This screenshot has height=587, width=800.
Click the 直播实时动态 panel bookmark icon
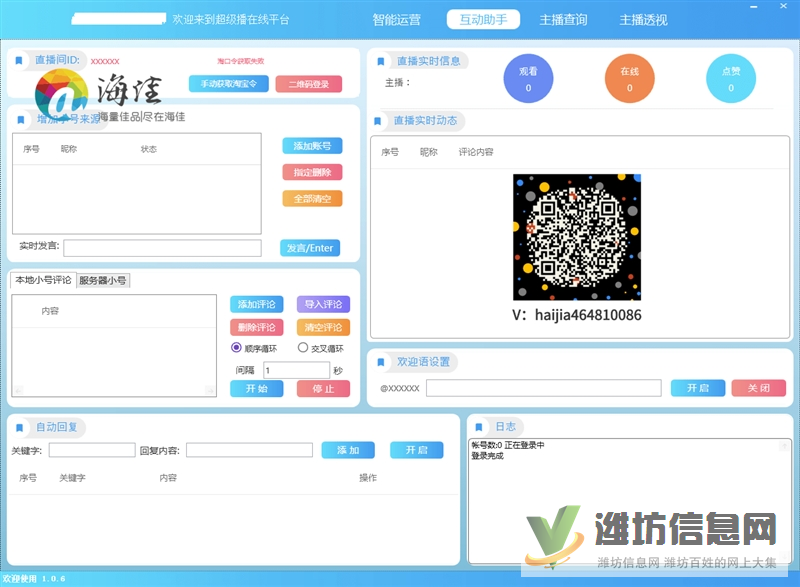pos(378,121)
